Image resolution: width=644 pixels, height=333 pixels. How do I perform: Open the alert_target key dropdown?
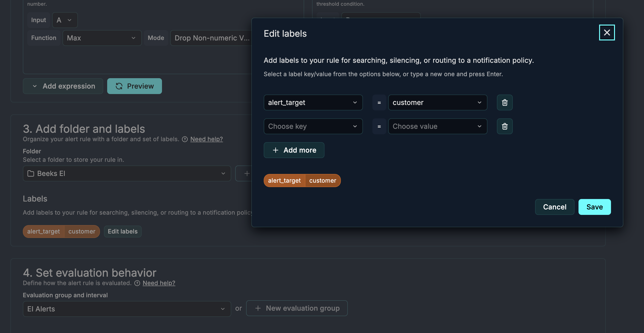pos(313,102)
